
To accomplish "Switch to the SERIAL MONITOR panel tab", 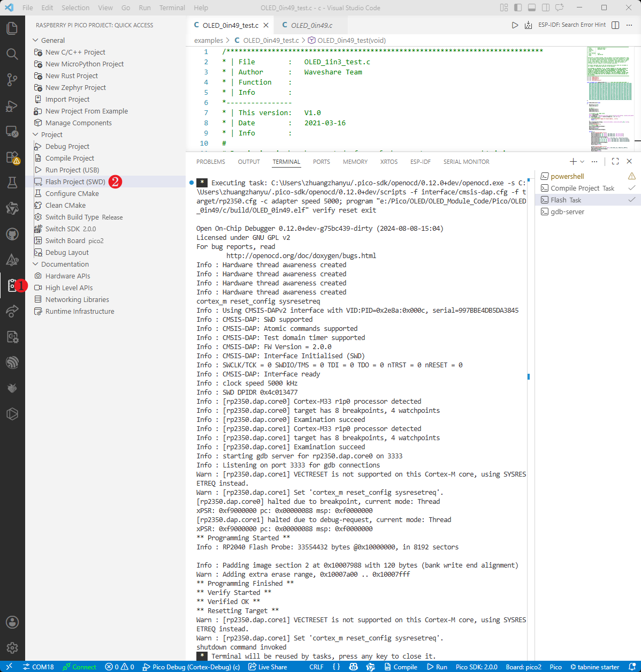I will click(466, 162).
